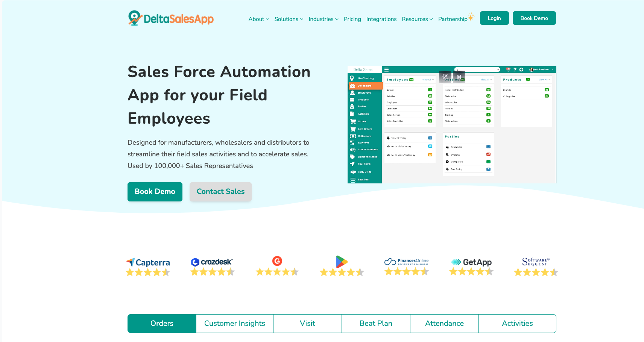
Task: Click the Contact Sales button
Action: pyautogui.click(x=220, y=192)
